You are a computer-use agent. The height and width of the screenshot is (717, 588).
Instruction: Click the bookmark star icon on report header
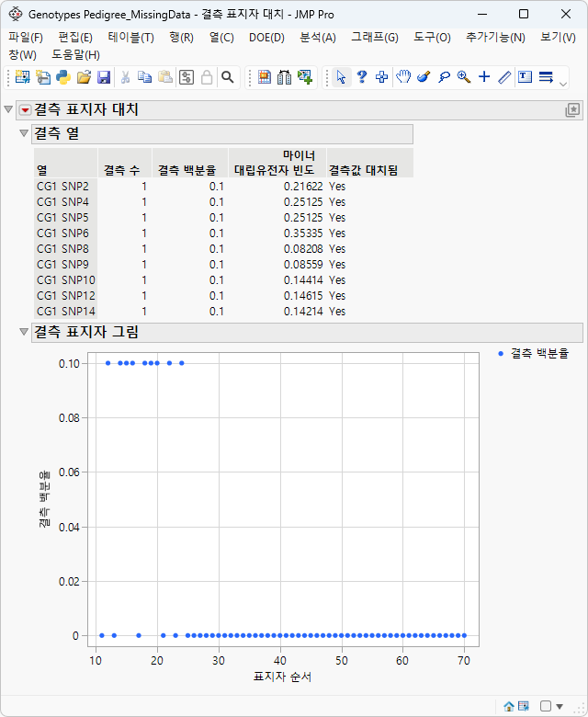(572, 109)
